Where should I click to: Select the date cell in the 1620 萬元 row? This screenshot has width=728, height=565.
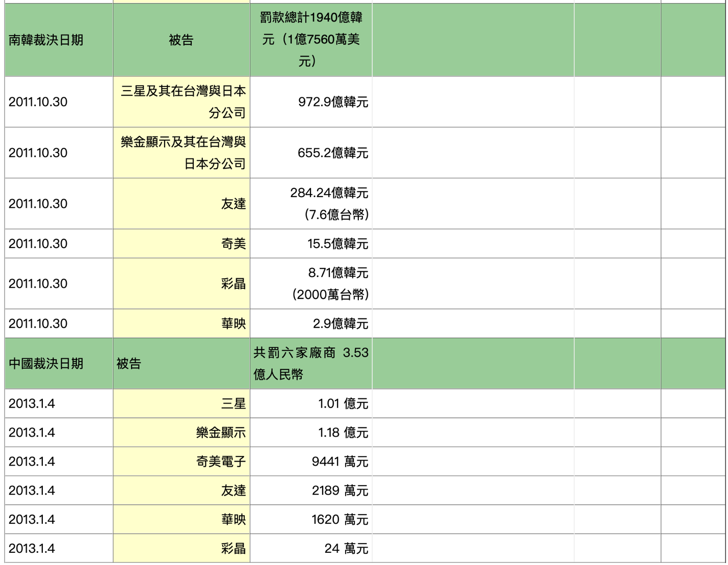(x=59, y=520)
